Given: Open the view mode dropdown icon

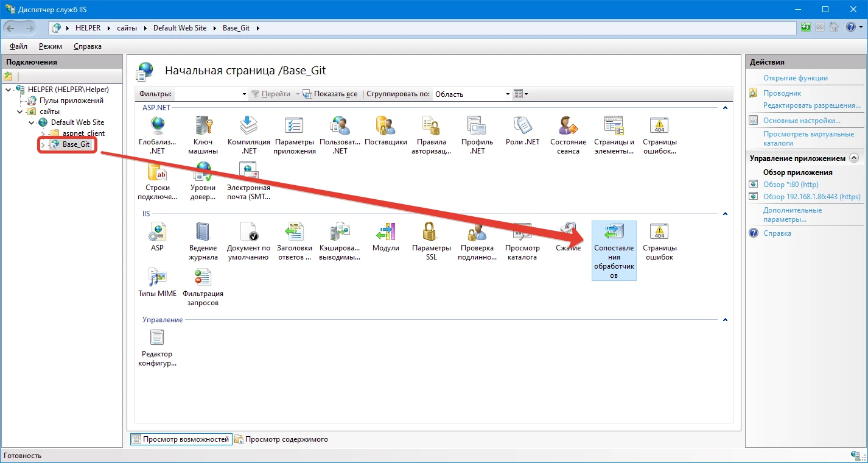Looking at the screenshot, I should click(521, 94).
